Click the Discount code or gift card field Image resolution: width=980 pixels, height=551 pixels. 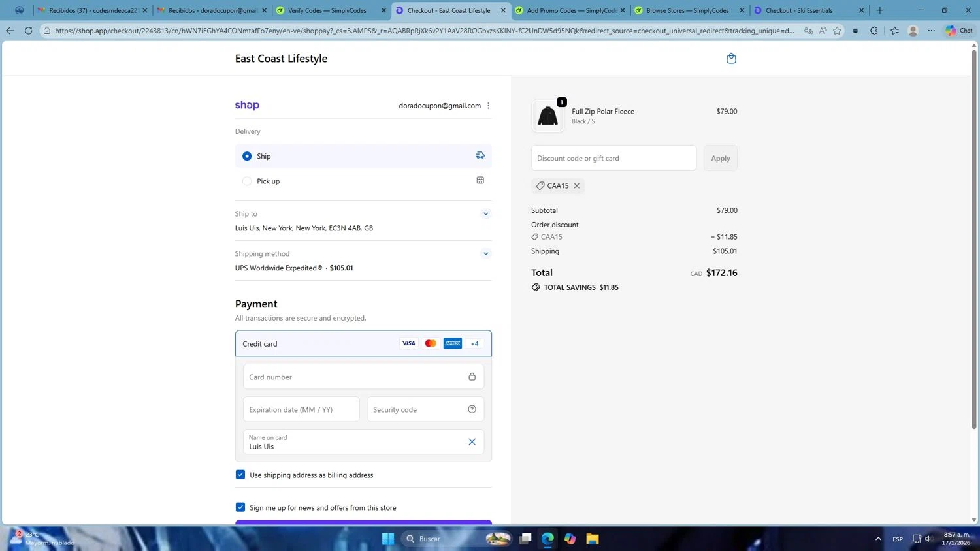tap(613, 158)
